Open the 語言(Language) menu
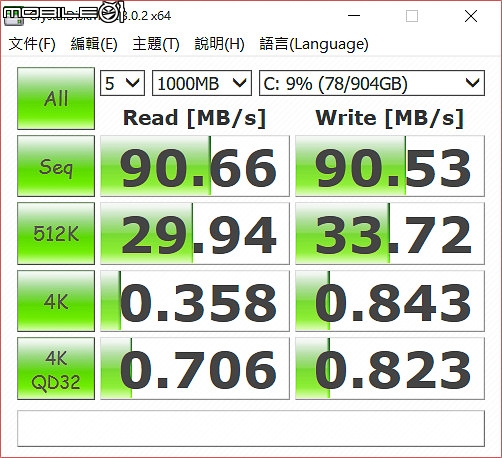This screenshot has height=458, width=502. tap(314, 44)
